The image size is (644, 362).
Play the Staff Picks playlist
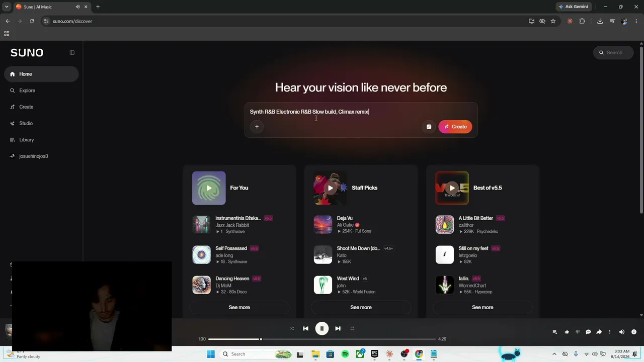tap(331, 188)
